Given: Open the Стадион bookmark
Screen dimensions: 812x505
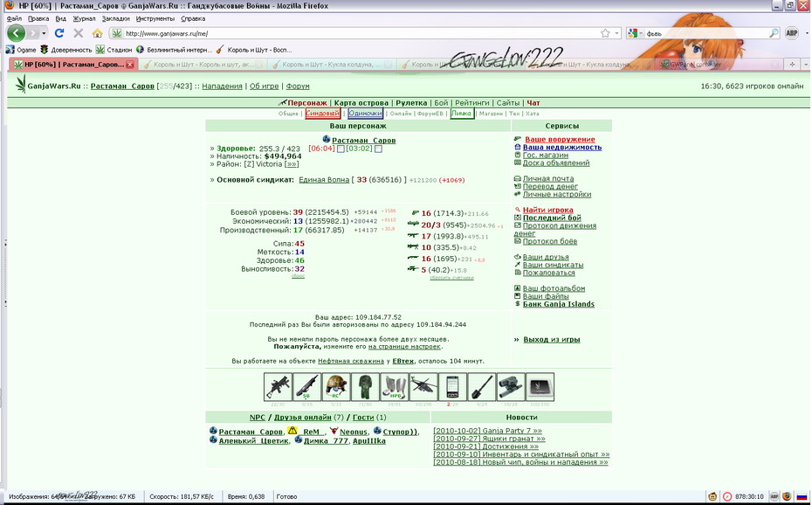Looking at the screenshot, I should (114, 50).
